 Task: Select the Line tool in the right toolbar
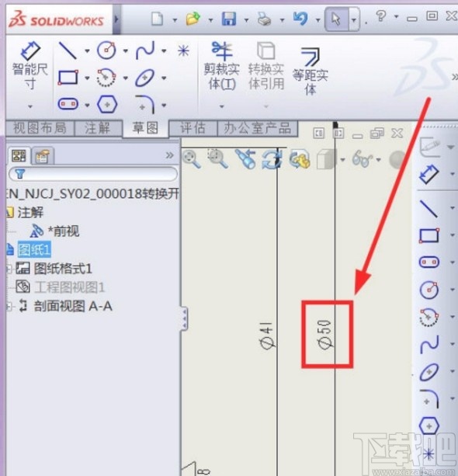coord(429,208)
